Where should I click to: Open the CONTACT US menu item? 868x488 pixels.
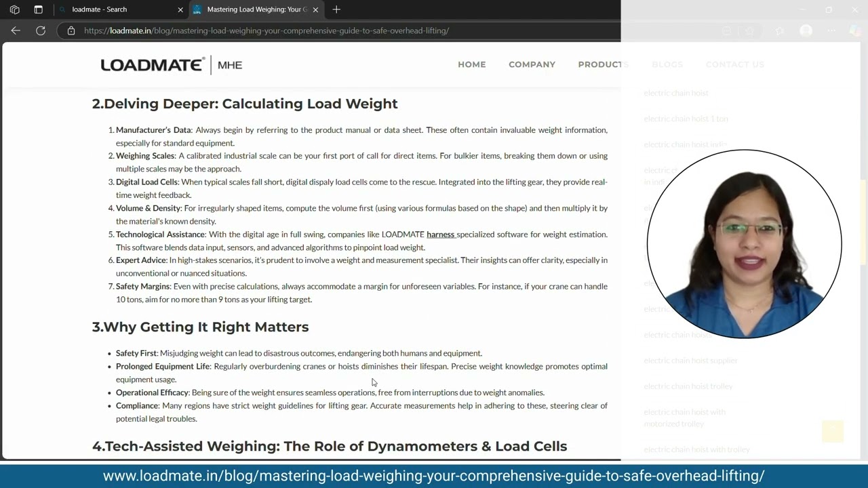(x=735, y=64)
